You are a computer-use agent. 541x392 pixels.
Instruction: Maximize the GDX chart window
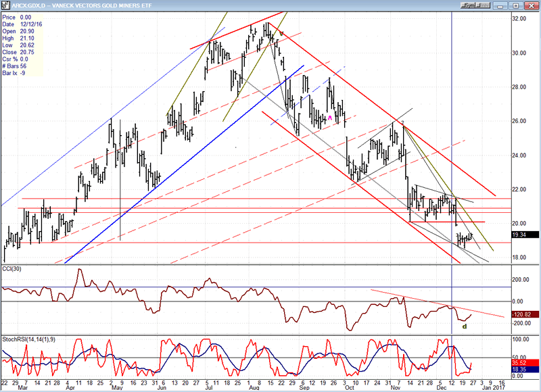point(517,5)
